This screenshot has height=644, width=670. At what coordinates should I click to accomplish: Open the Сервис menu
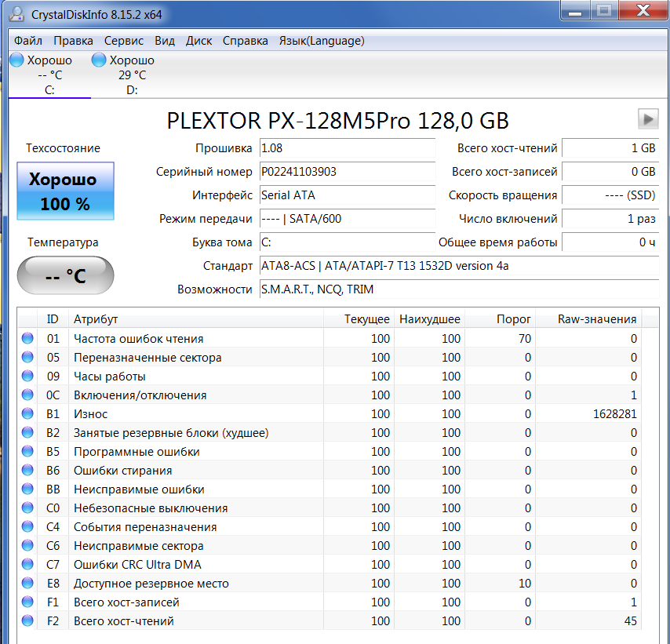click(x=123, y=41)
